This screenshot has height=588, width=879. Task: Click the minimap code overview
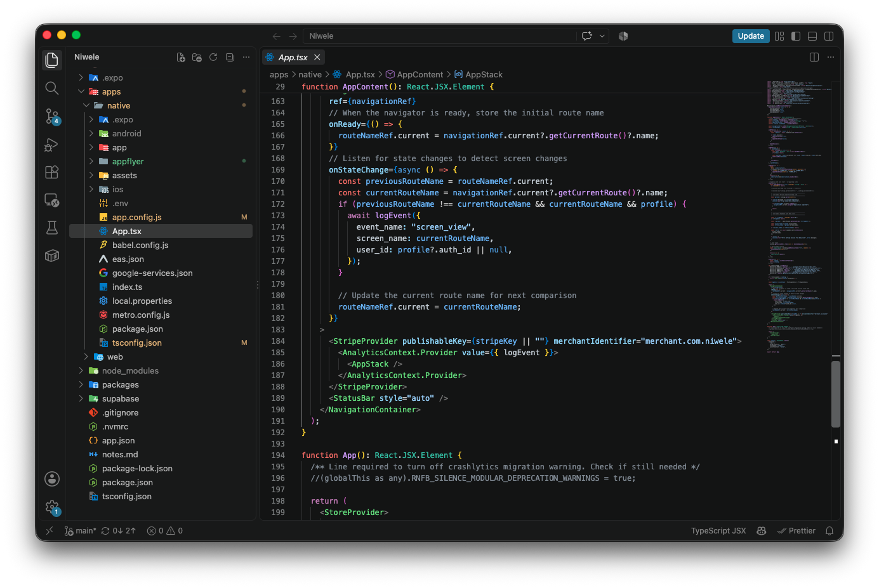(x=797, y=216)
